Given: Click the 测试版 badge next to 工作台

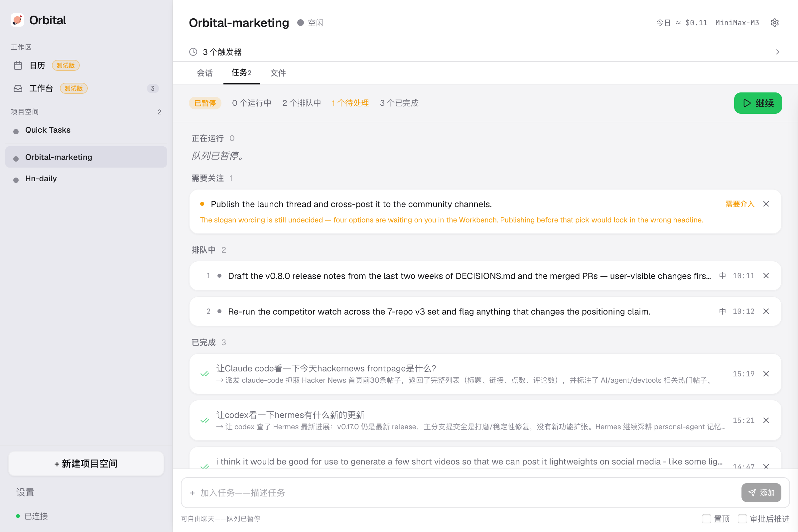Looking at the screenshot, I should tap(73, 88).
